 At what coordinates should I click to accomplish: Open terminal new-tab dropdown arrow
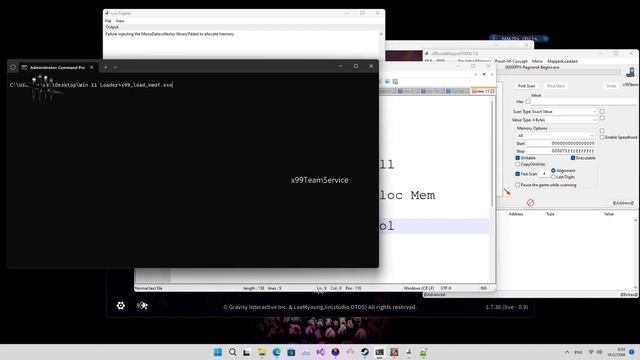coord(115,67)
